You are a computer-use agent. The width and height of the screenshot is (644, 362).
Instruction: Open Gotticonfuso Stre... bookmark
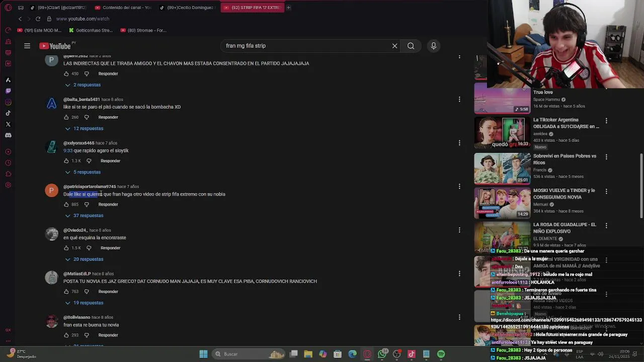tap(91, 30)
